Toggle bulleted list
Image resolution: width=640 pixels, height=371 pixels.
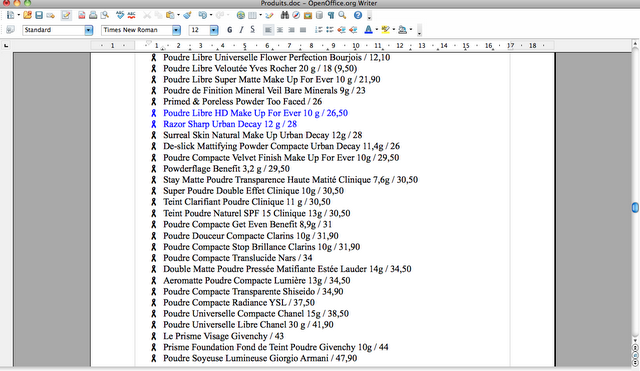coord(330,30)
